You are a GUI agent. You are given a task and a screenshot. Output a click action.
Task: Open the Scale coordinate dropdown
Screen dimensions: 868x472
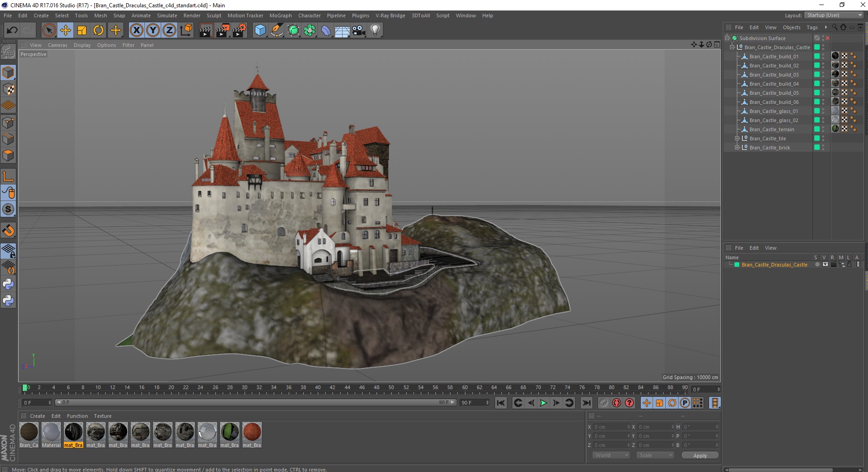pyautogui.click(x=655, y=455)
